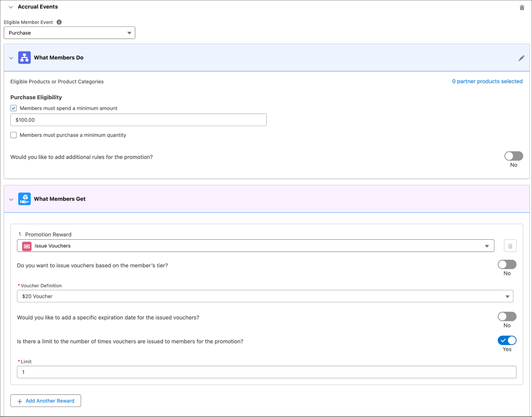Open the Eligible Member Event dropdown
Viewport: 532px width, 417px height.
(x=129, y=33)
